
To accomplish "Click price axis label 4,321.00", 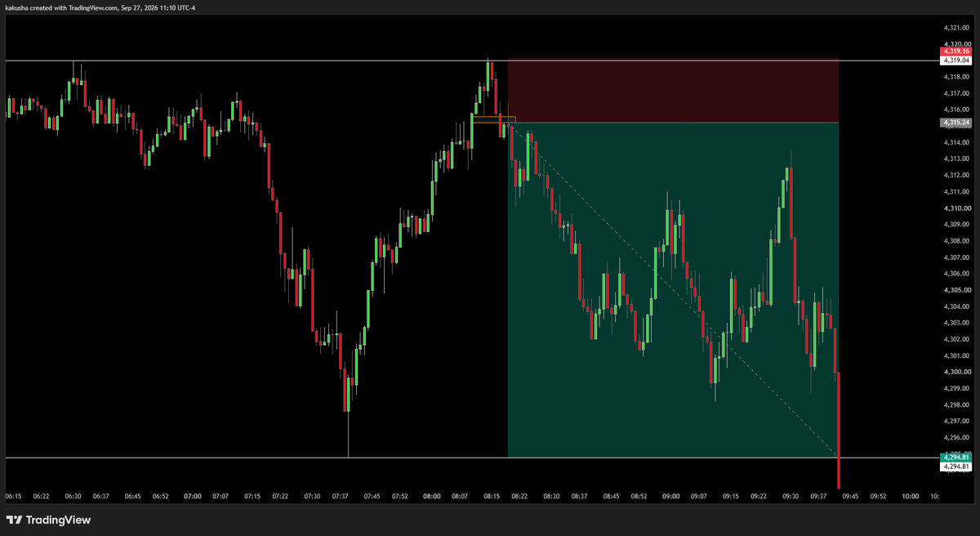I will [x=955, y=27].
